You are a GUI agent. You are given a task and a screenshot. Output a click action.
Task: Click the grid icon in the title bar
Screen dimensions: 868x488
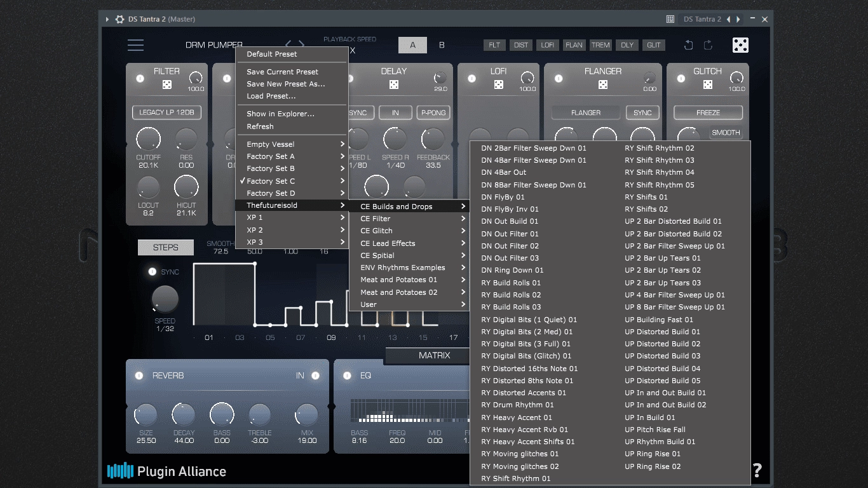coord(670,19)
